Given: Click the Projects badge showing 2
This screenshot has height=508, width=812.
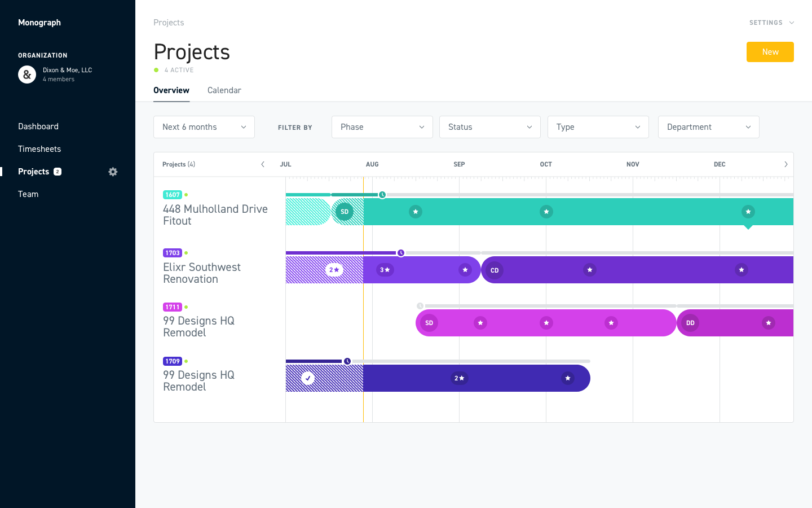Looking at the screenshot, I should pos(58,172).
